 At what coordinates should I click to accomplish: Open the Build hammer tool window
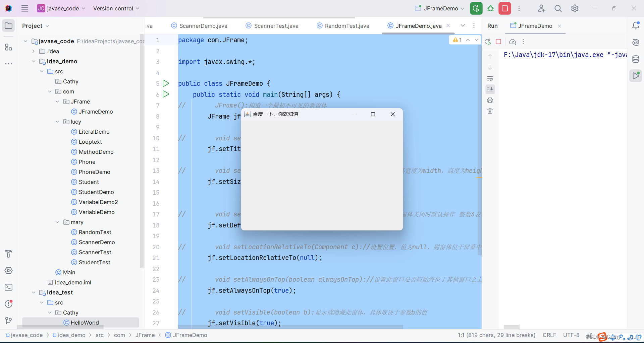(9, 254)
